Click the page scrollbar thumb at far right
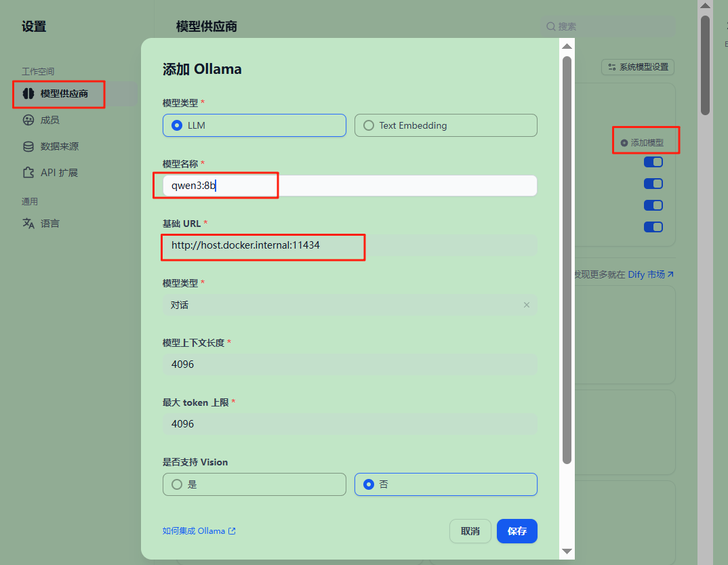The width and height of the screenshot is (728, 565). (705, 65)
